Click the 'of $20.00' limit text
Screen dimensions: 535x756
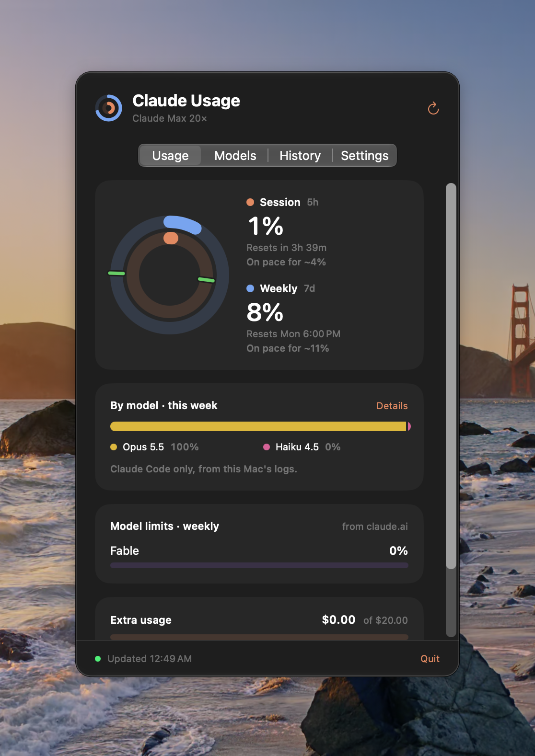click(385, 620)
